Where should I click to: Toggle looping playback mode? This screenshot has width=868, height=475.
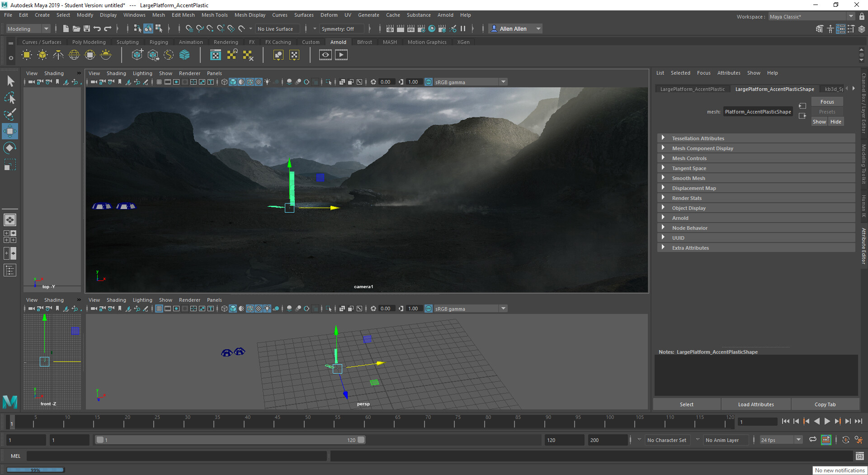(812, 440)
